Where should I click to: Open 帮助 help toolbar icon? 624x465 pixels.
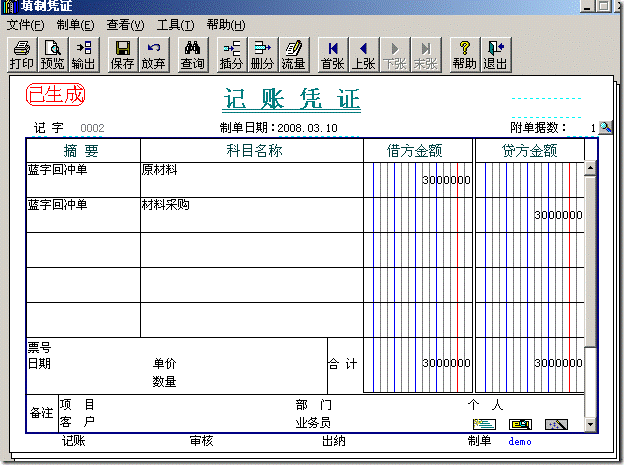point(465,55)
